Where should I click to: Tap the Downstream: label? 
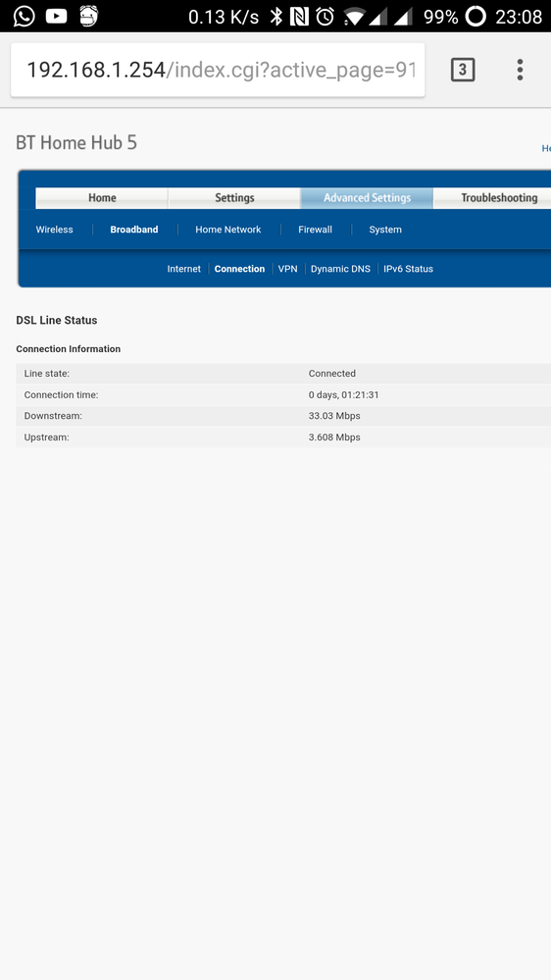point(53,416)
